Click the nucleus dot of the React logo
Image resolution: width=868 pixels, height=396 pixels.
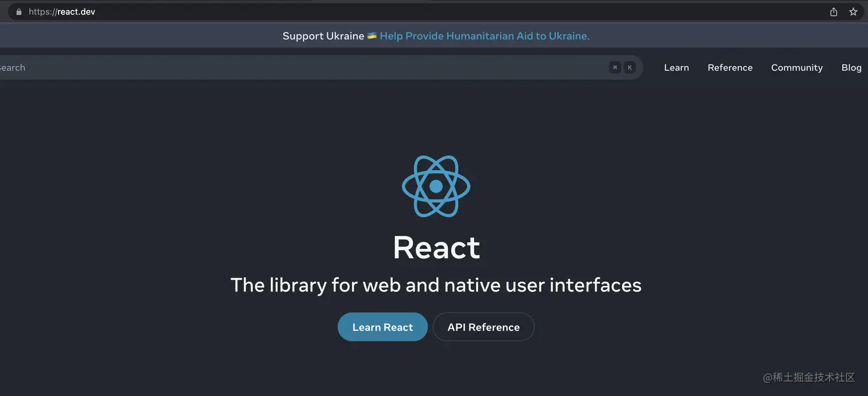pyautogui.click(x=436, y=186)
